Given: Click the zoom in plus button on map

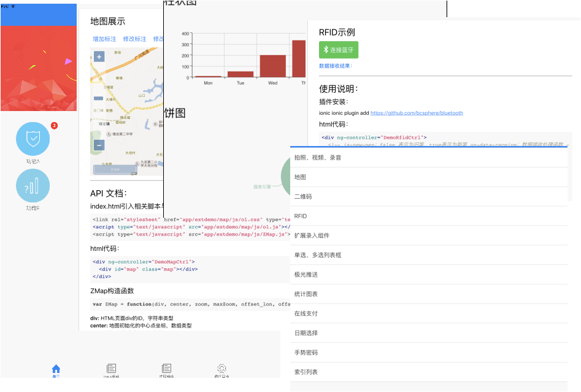Looking at the screenshot, I should tap(99, 56).
